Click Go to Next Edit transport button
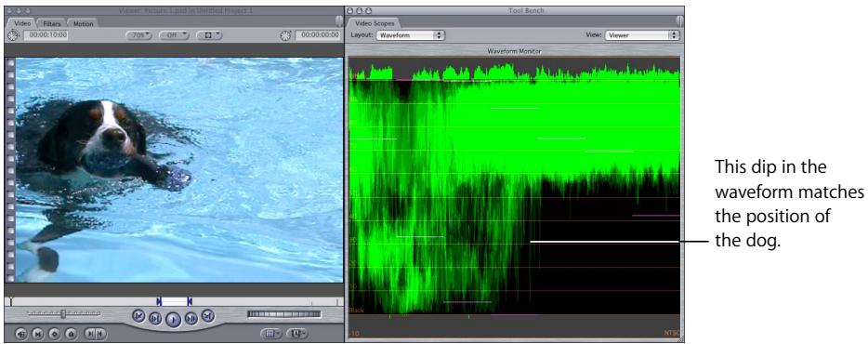This screenshot has width=868, height=344. tap(207, 316)
